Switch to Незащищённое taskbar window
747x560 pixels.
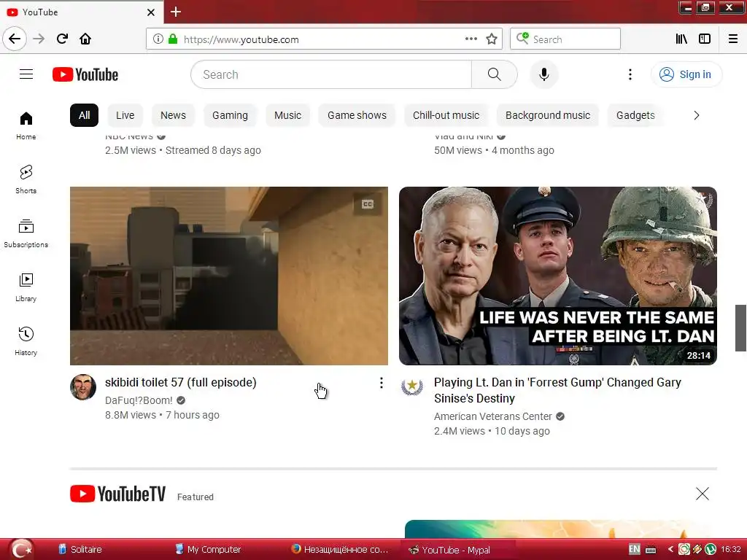[x=339, y=550]
